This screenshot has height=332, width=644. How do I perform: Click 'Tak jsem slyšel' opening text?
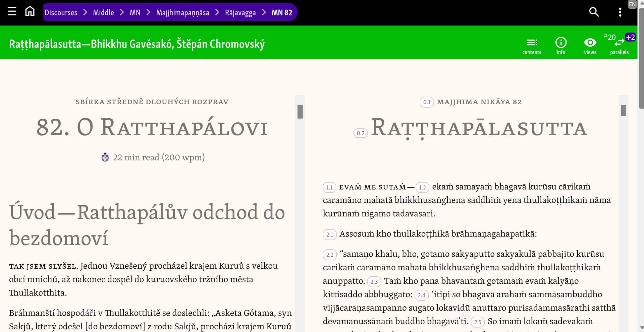[44, 266]
